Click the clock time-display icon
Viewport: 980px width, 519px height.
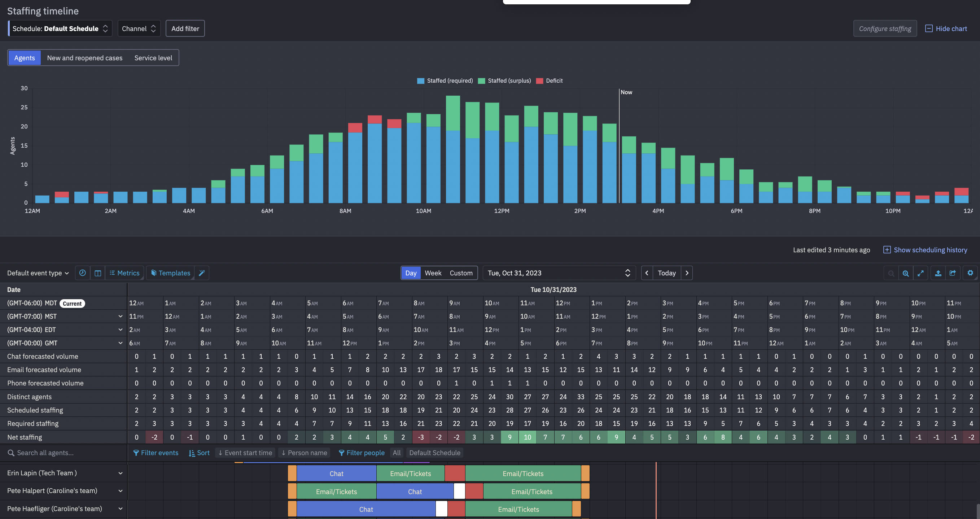pos(83,273)
